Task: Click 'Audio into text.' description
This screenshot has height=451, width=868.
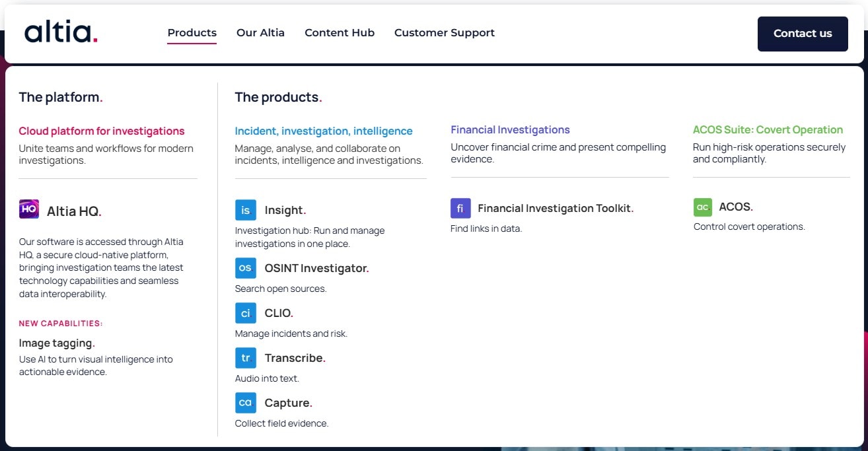Action: (x=267, y=378)
